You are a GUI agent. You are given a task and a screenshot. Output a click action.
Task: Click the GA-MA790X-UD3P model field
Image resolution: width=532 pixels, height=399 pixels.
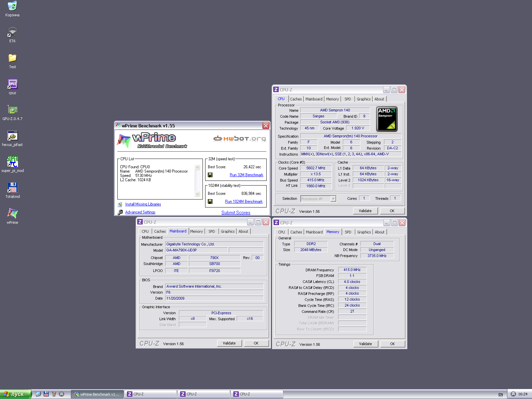[x=197, y=250]
